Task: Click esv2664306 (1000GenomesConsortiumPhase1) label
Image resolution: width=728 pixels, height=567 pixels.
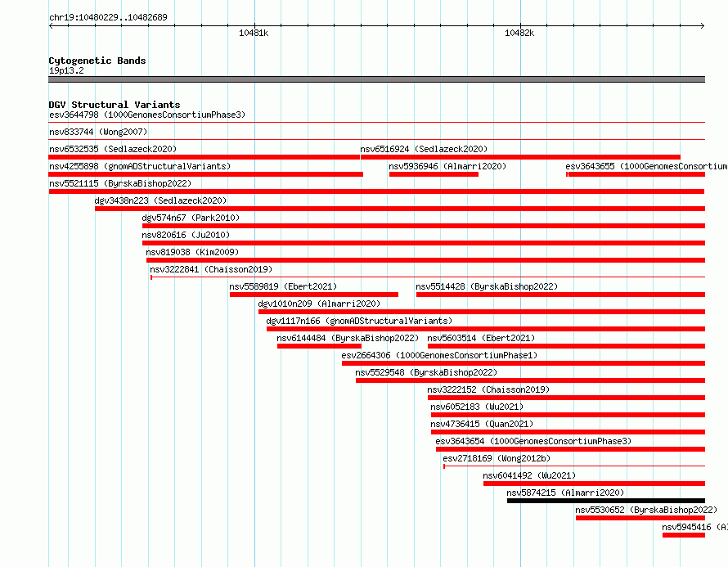Action: (439, 355)
